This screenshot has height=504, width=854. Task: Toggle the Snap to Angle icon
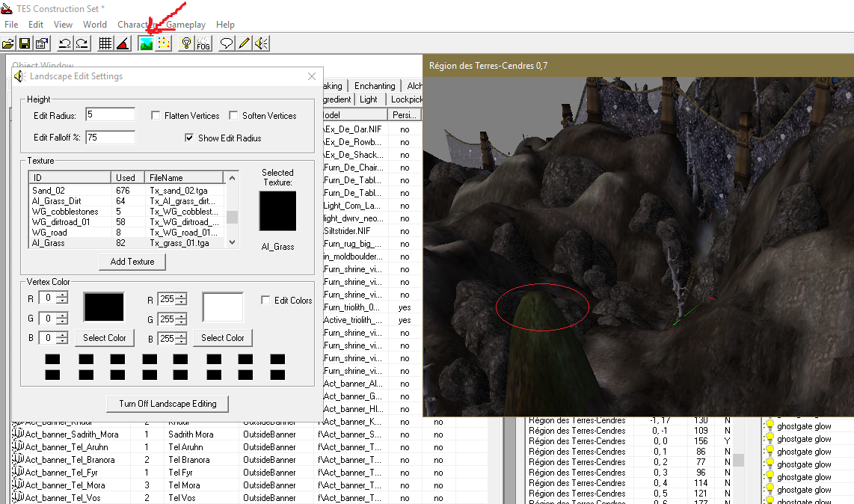(123, 43)
